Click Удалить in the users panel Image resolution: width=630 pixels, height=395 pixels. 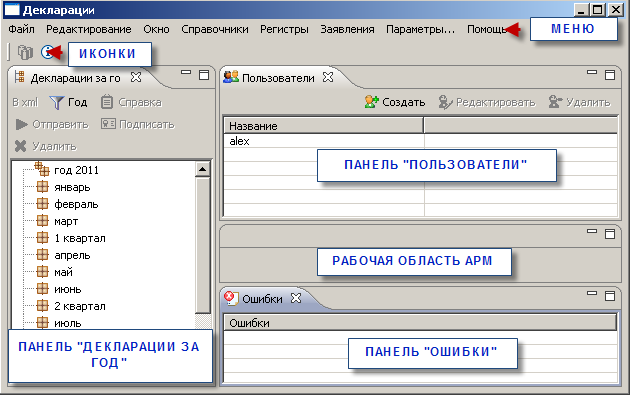(579, 102)
